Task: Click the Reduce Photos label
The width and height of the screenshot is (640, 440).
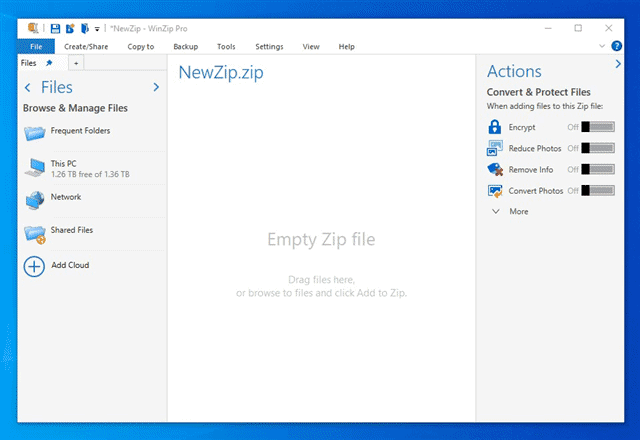Action: 535,149
